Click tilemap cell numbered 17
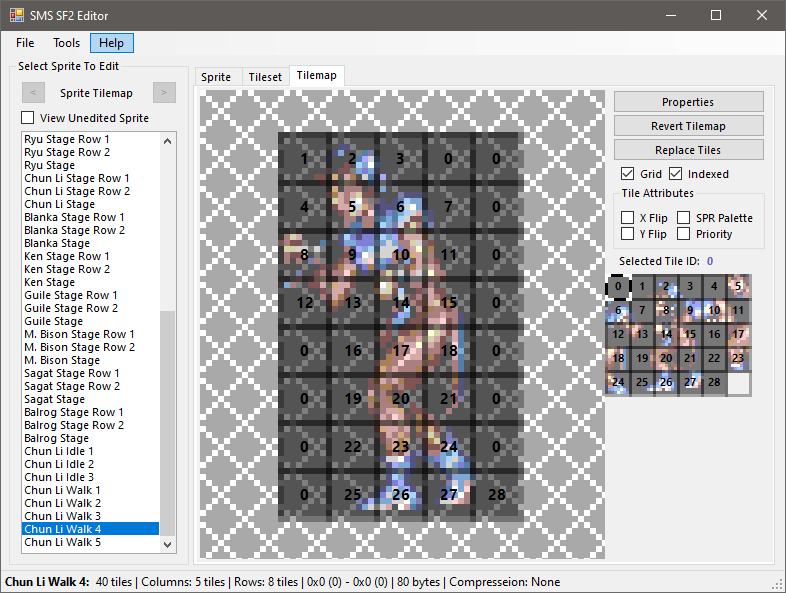The height and width of the screenshot is (593, 786). (x=400, y=351)
